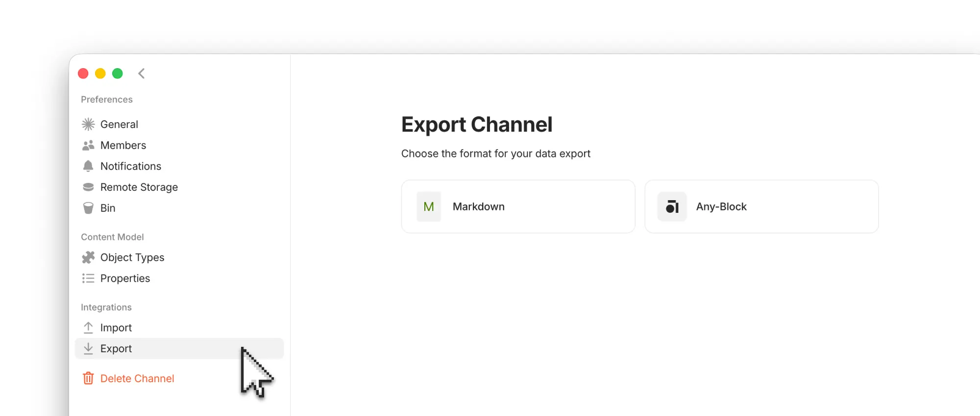This screenshot has width=980, height=416.
Task: Click the Integrations section label
Action: (x=106, y=308)
